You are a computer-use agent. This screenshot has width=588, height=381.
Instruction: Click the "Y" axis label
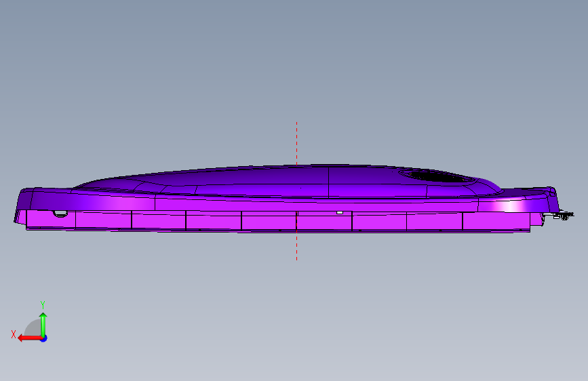43,305
